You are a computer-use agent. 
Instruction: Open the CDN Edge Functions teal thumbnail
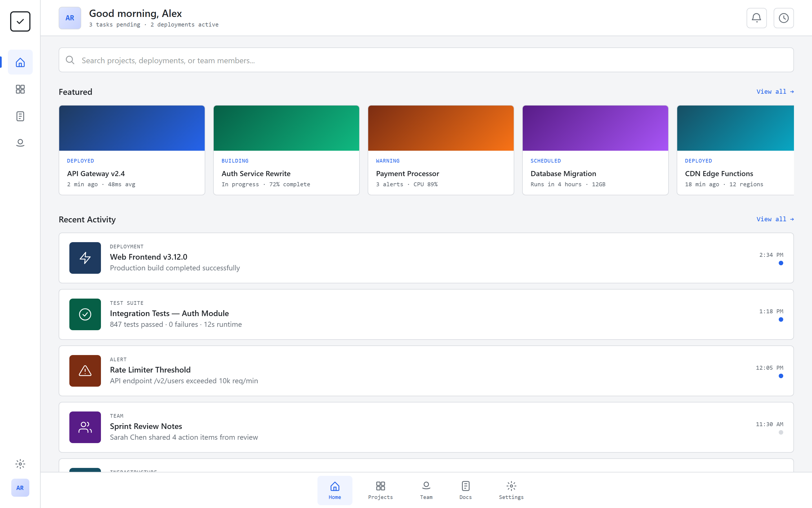tap(736, 128)
